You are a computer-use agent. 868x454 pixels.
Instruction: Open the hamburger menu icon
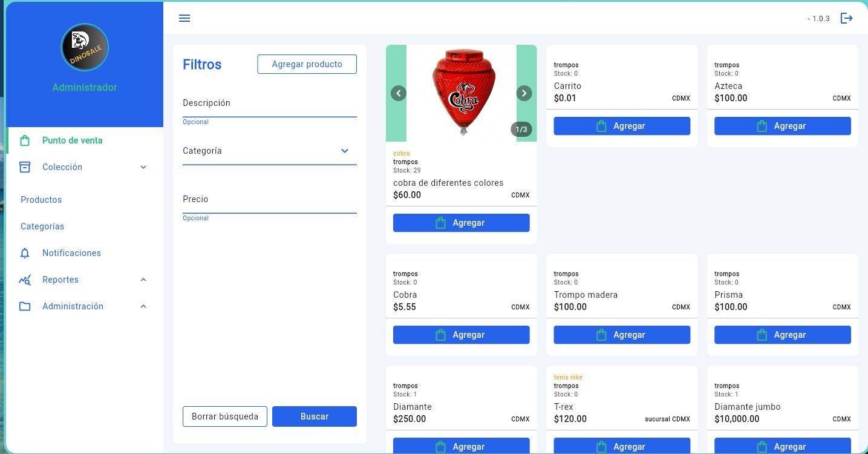point(184,18)
